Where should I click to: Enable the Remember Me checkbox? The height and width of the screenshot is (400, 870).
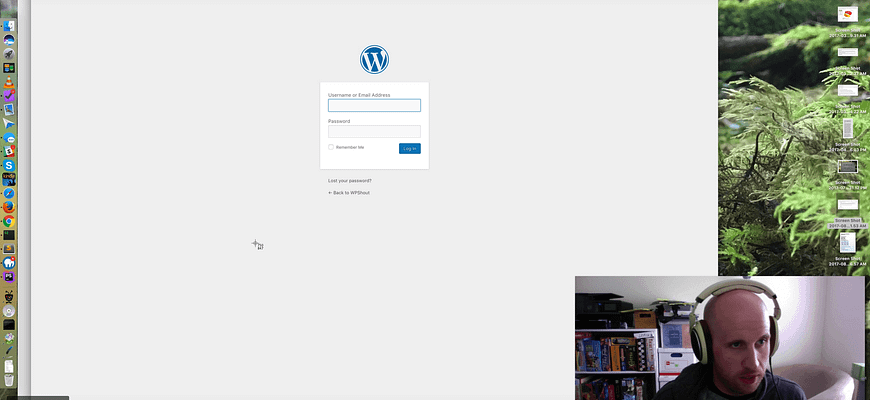[331, 147]
